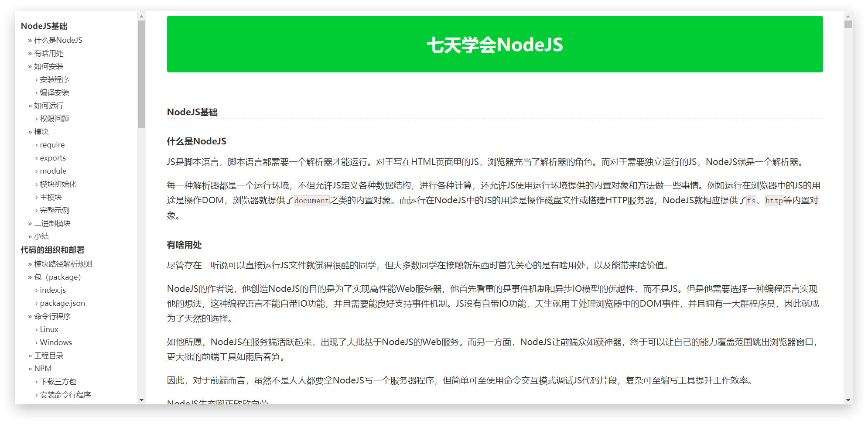Click the sidebar scrollbar thumb
Viewport: 868px width, 424px height.
[x=141, y=74]
